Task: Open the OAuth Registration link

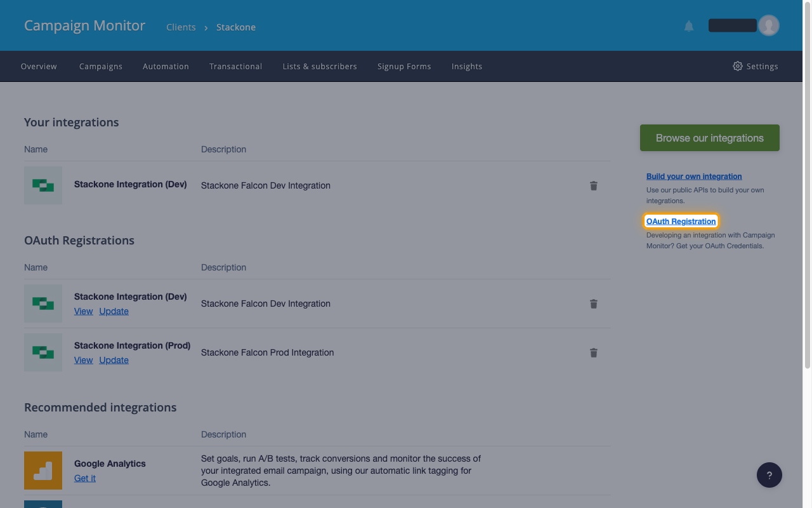Action: point(681,221)
